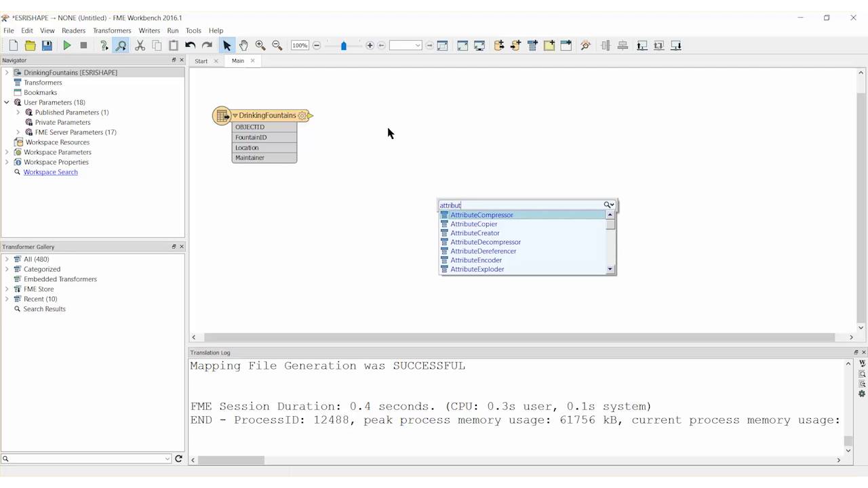
Task: Click the gallery search refresh icon
Action: pyautogui.click(x=178, y=459)
